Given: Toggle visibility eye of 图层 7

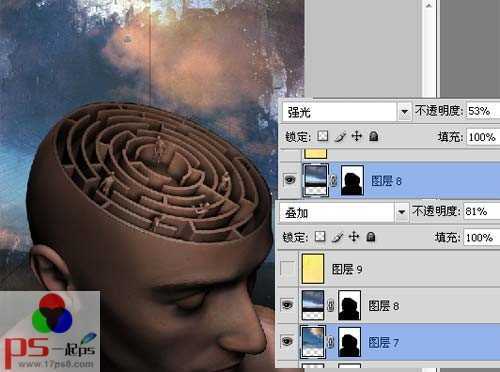Looking at the screenshot, I should (287, 341).
